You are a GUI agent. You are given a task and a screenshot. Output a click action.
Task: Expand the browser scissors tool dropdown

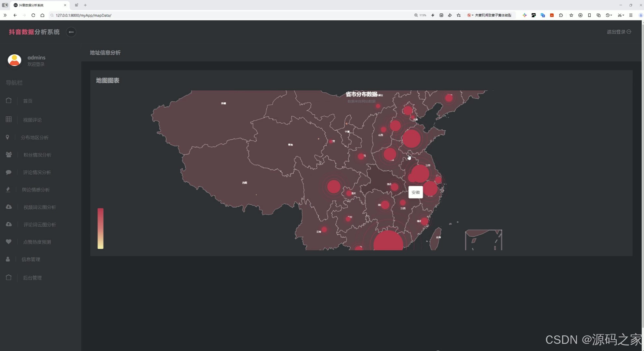click(x=623, y=15)
